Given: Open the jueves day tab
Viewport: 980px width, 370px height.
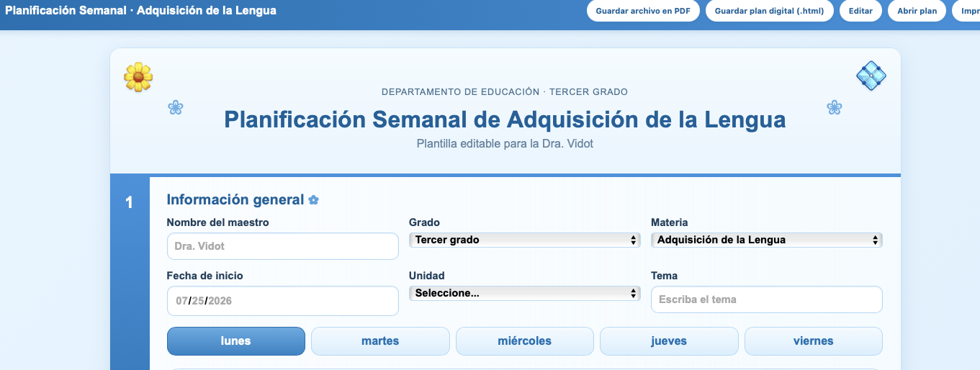Looking at the screenshot, I should point(669,341).
